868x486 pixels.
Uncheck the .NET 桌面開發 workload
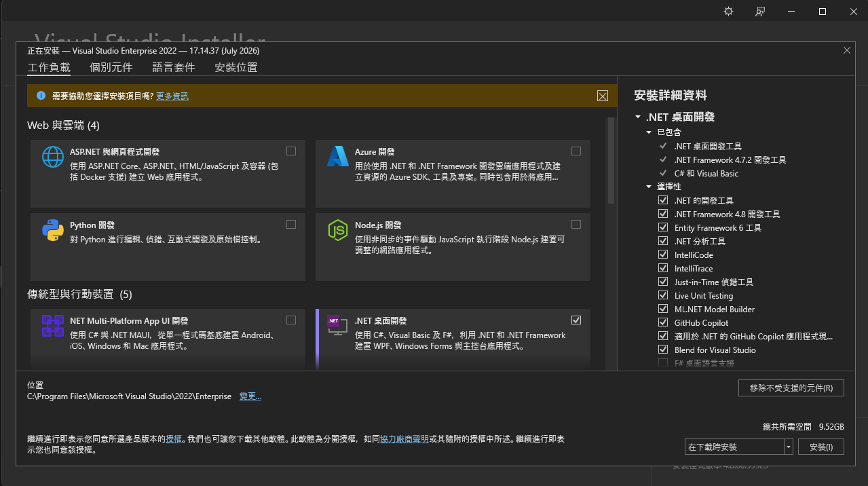pos(576,320)
